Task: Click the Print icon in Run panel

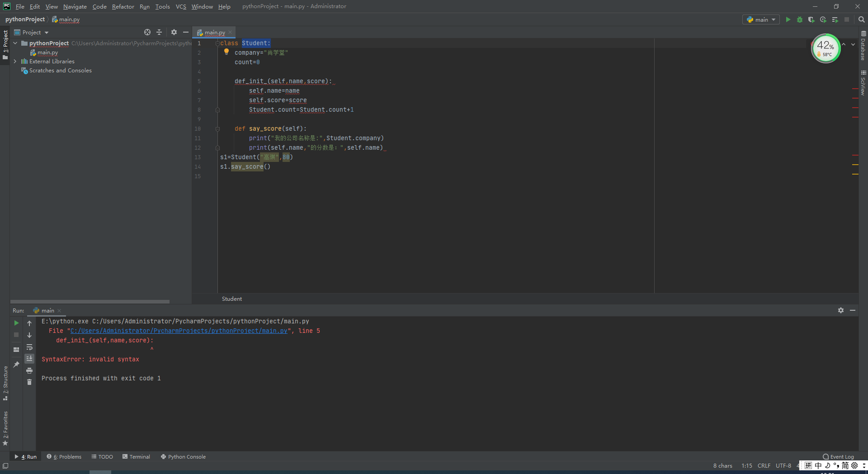Action: coord(29,370)
